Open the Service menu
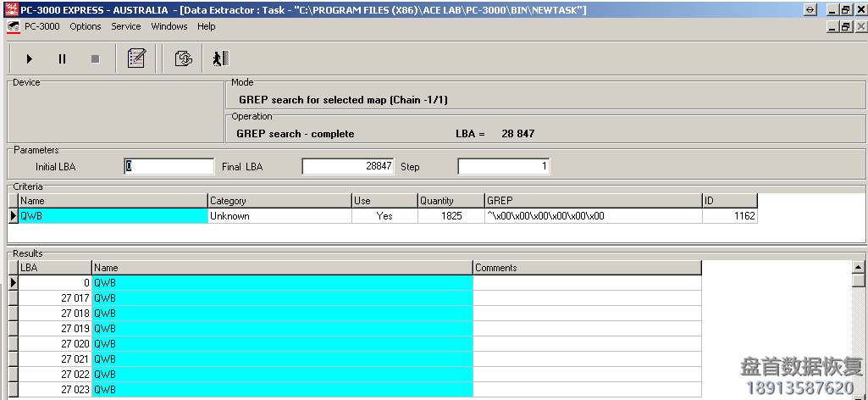868x400 pixels. 126,26
